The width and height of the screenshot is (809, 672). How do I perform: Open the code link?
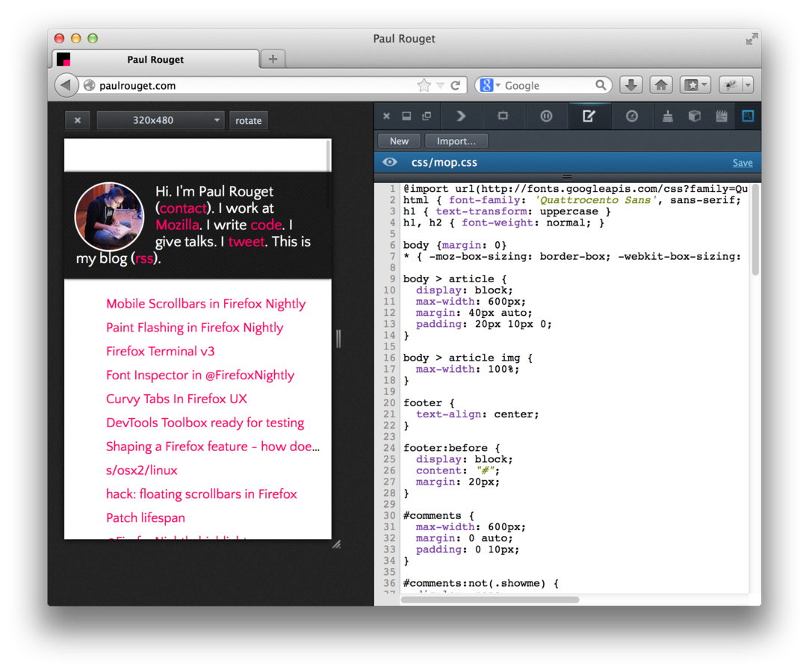[266, 225]
